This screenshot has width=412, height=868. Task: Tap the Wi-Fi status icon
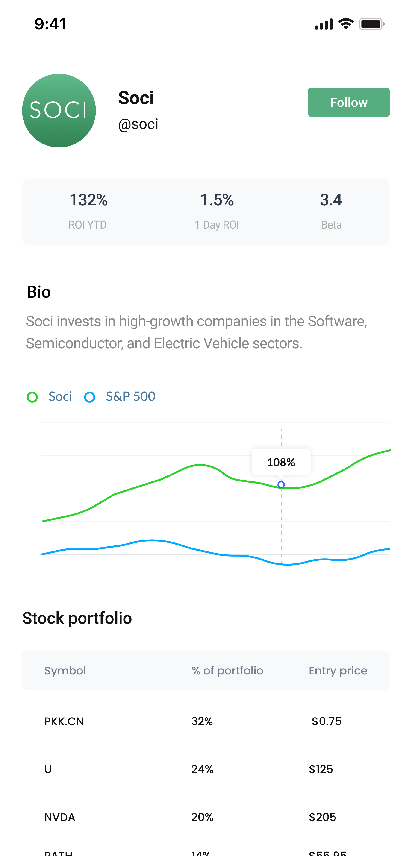point(346,24)
